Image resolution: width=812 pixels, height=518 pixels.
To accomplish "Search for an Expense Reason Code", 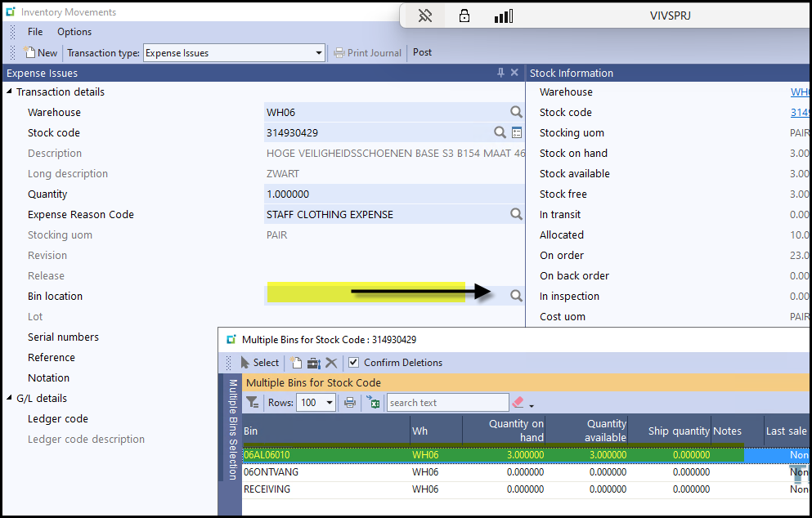I will click(x=516, y=214).
